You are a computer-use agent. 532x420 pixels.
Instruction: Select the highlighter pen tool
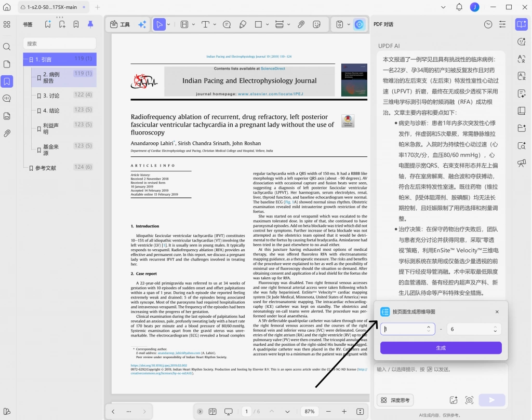[x=243, y=24]
